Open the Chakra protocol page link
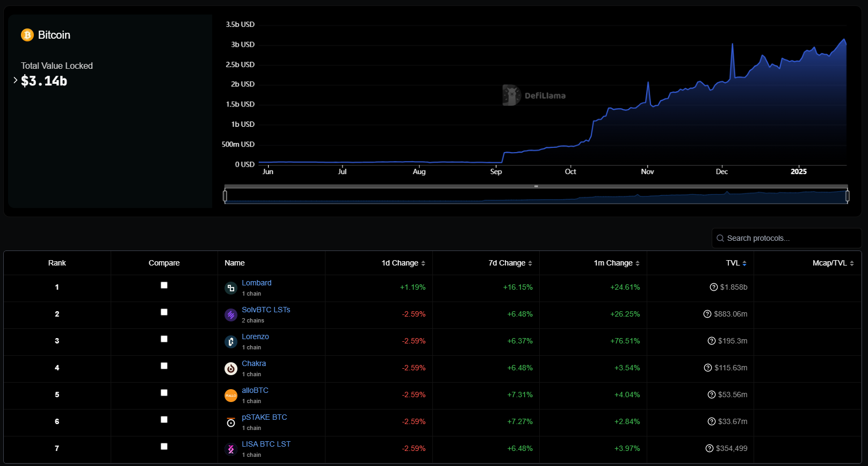868x466 pixels. point(254,363)
